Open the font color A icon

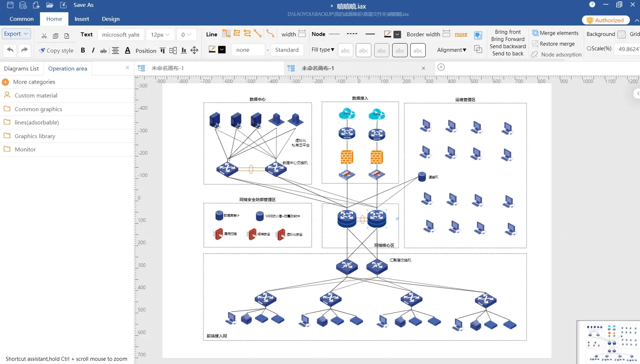pos(127,51)
